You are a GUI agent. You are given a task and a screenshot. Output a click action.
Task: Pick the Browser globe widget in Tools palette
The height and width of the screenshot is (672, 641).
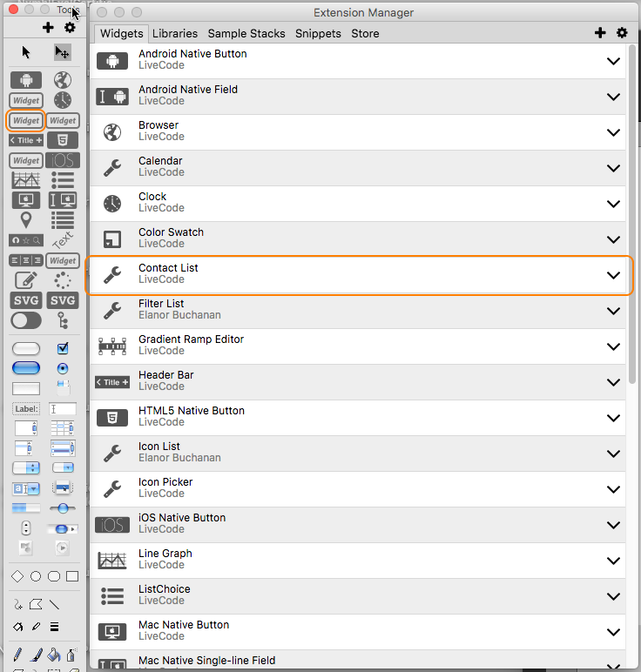tap(63, 80)
